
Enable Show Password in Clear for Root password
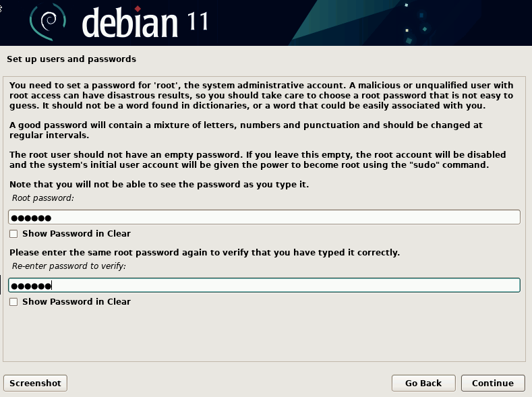point(14,234)
